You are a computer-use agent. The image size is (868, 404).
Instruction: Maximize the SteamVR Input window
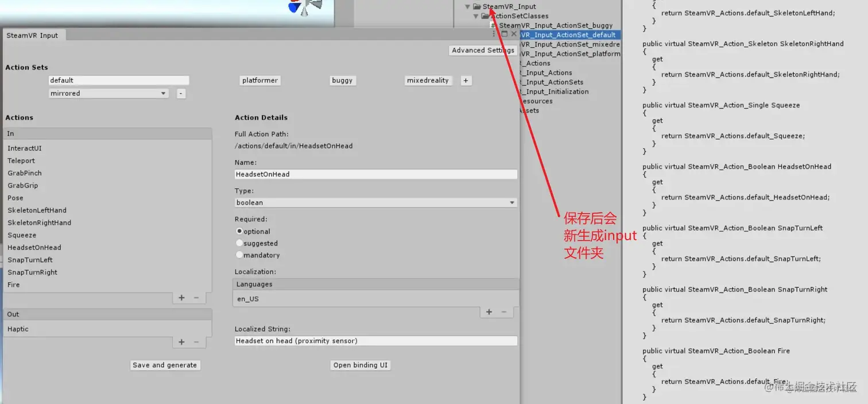click(x=505, y=34)
